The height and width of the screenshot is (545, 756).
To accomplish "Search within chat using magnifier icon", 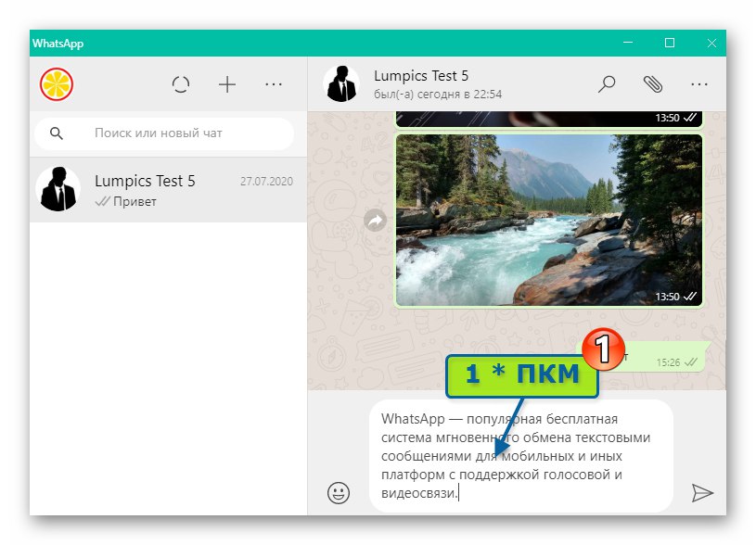I will click(607, 83).
